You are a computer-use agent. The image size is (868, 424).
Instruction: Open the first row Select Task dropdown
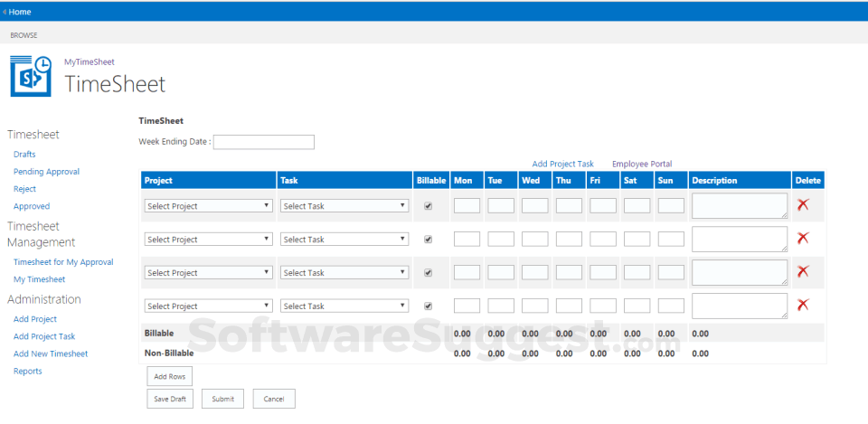coord(344,206)
